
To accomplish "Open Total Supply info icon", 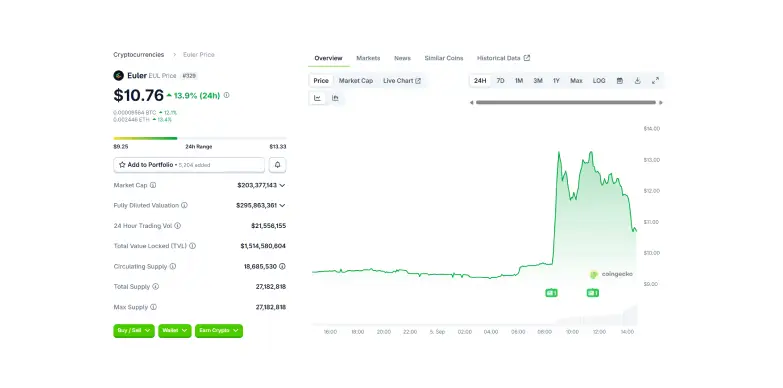I will [x=155, y=287].
